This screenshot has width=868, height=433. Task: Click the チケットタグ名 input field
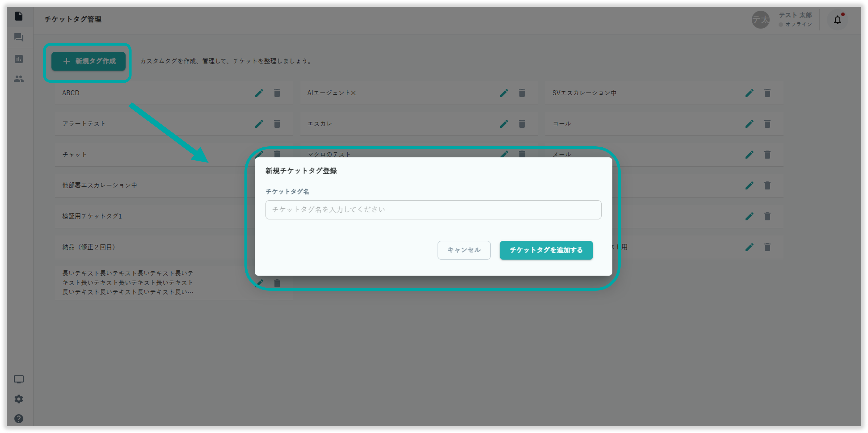[x=433, y=210]
